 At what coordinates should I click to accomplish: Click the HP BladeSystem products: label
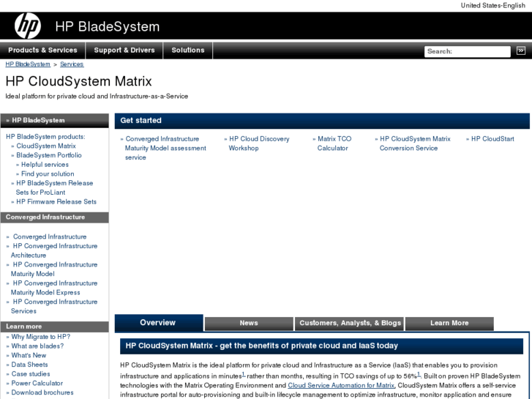tap(45, 137)
